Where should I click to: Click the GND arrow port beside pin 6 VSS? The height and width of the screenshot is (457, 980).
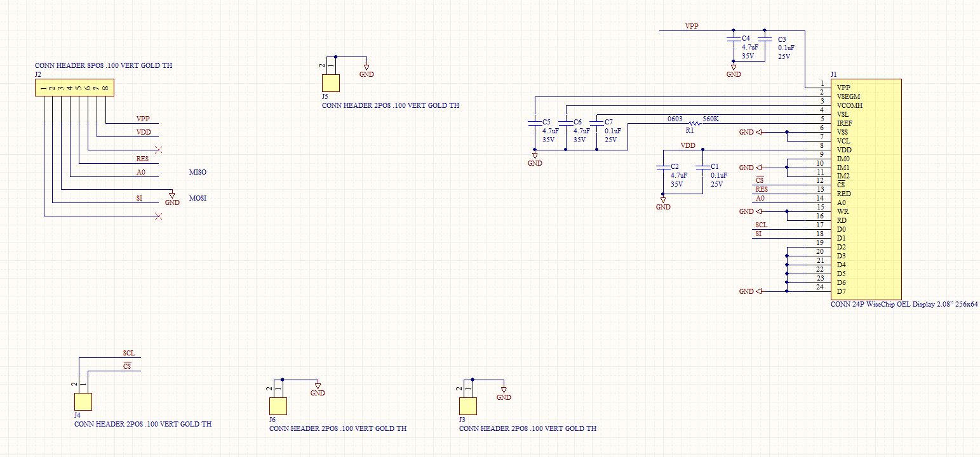click(752, 133)
